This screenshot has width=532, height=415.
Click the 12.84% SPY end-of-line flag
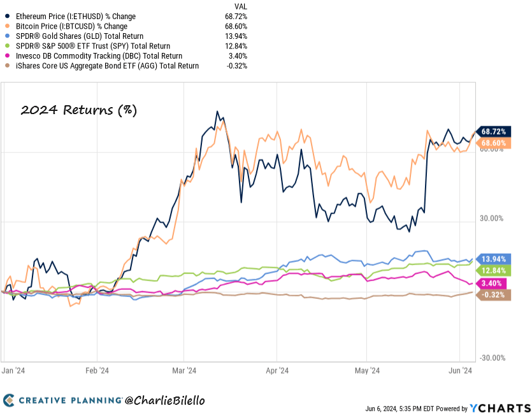[494, 271]
